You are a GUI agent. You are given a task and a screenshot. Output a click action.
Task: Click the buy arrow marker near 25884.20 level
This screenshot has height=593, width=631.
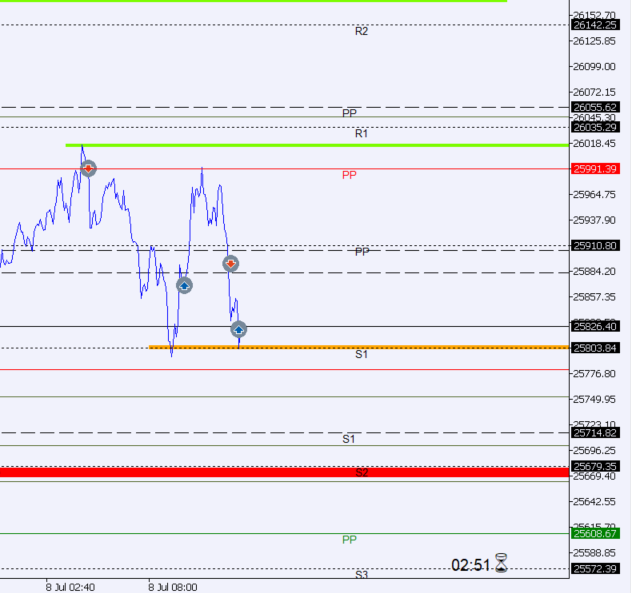coord(184,286)
